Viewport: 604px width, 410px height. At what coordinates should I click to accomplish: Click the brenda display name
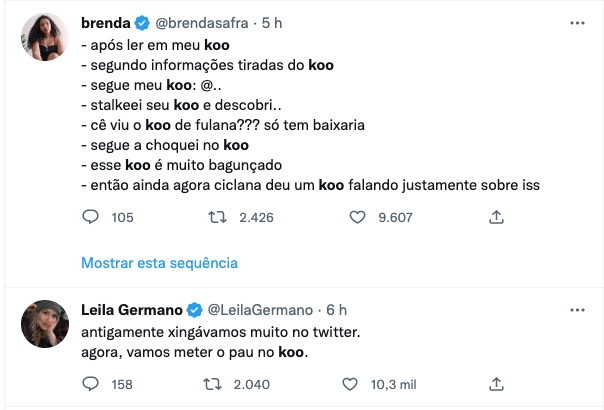coord(107,23)
